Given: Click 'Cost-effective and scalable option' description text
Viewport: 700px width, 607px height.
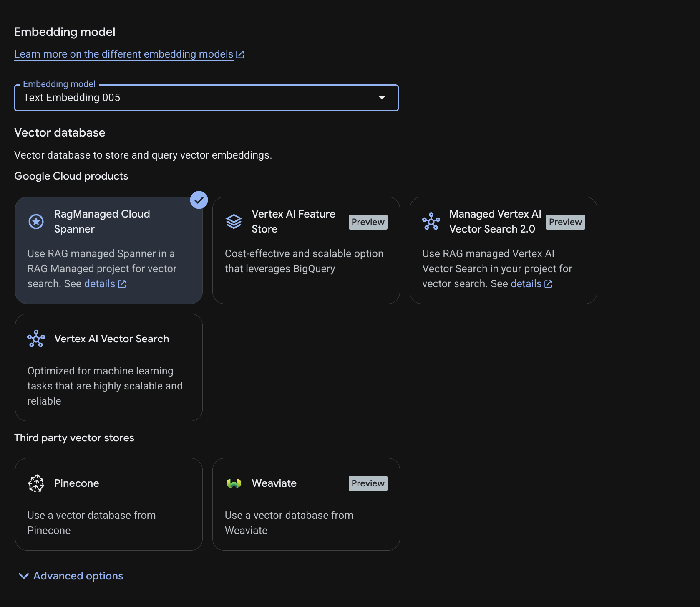Looking at the screenshot, I should click(x=304, y=261).
